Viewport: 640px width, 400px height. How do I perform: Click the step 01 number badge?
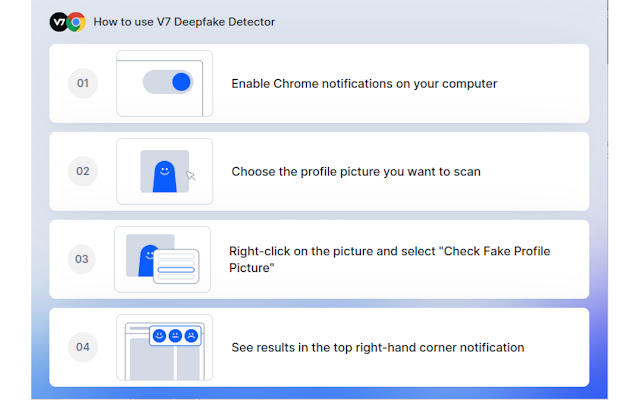tap(82, 83)
